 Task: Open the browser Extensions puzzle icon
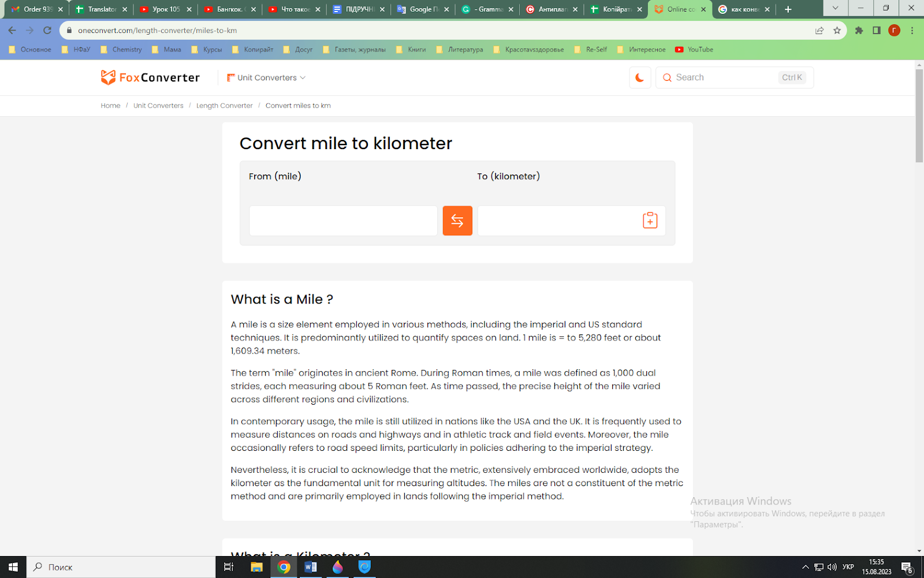pos(859,30)
